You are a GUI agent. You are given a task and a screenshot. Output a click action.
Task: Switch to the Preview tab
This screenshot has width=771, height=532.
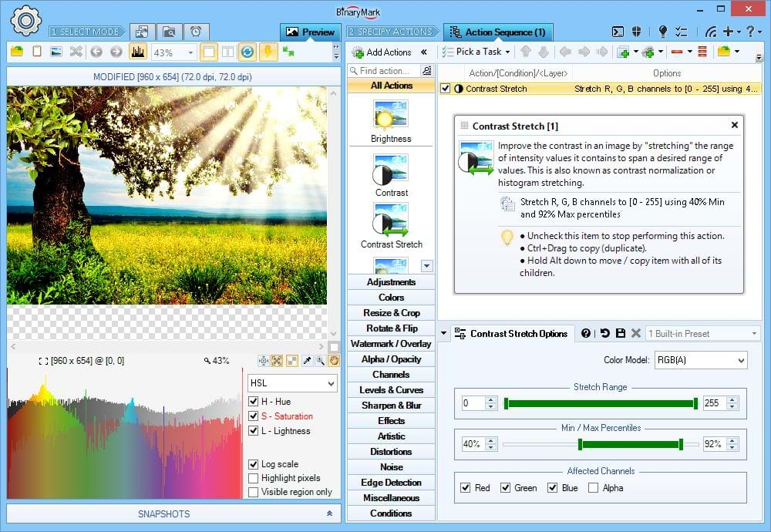pyautogui.click(x=310, y=32)
